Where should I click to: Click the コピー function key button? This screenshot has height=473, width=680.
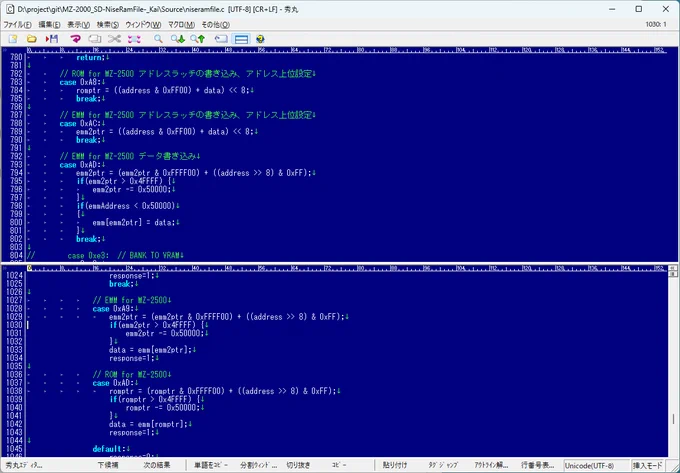[339, 465]
